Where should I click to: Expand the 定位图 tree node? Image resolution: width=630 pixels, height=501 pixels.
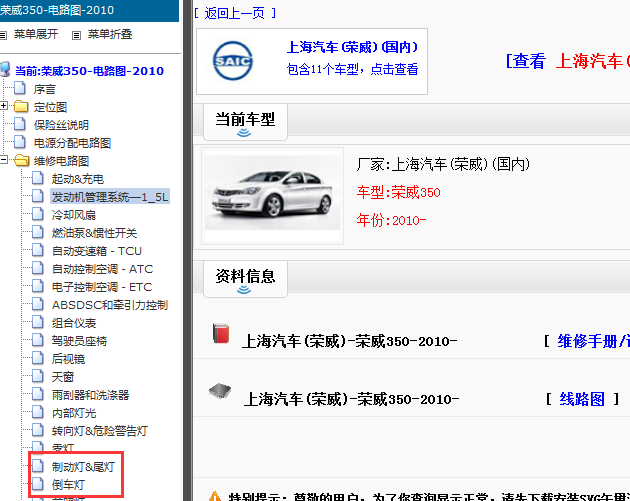pyautogui.click(x=4, y=106)
